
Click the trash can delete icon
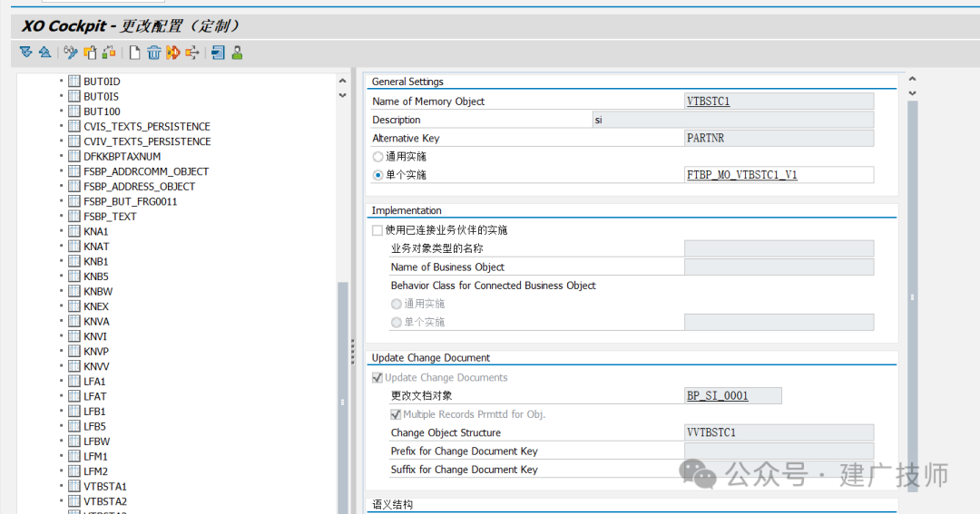pos(153,53)
